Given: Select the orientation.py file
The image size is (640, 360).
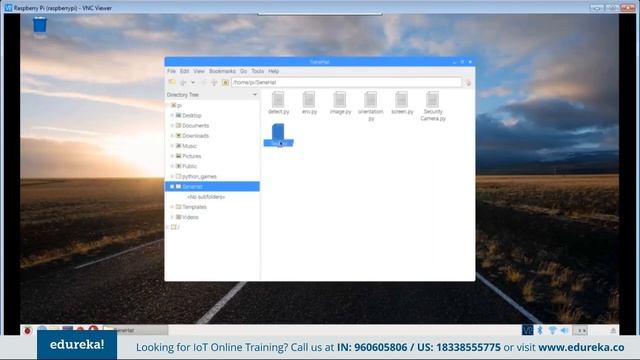Looking at the screenshot, I should pyautogui.click(x=371, y=106).
